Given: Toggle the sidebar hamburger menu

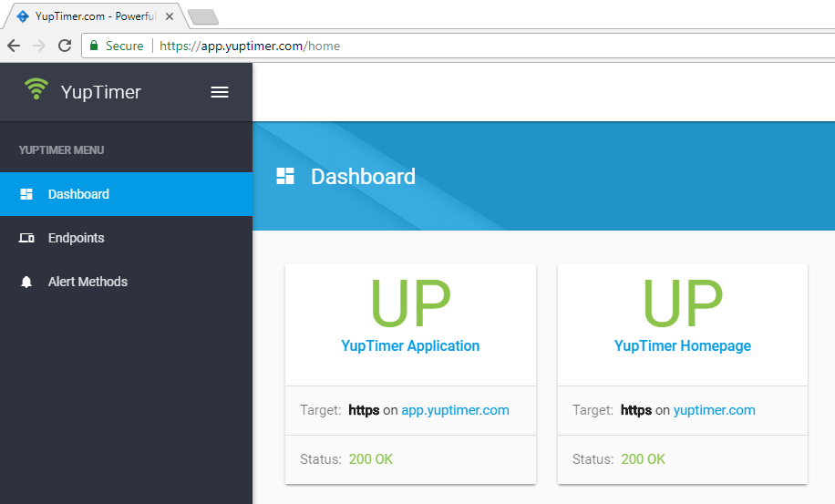Looking at the screenshot, I should click(x=220, y=92).
